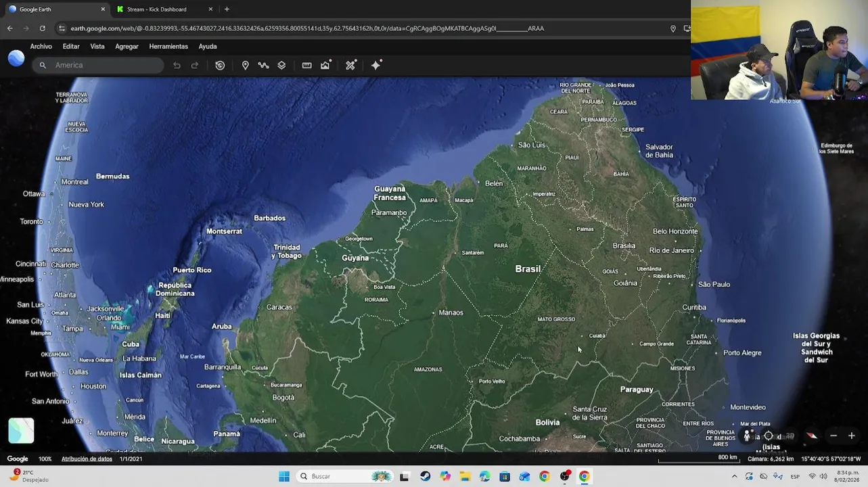Click the redo arrow in toolbar

(195, 66)
